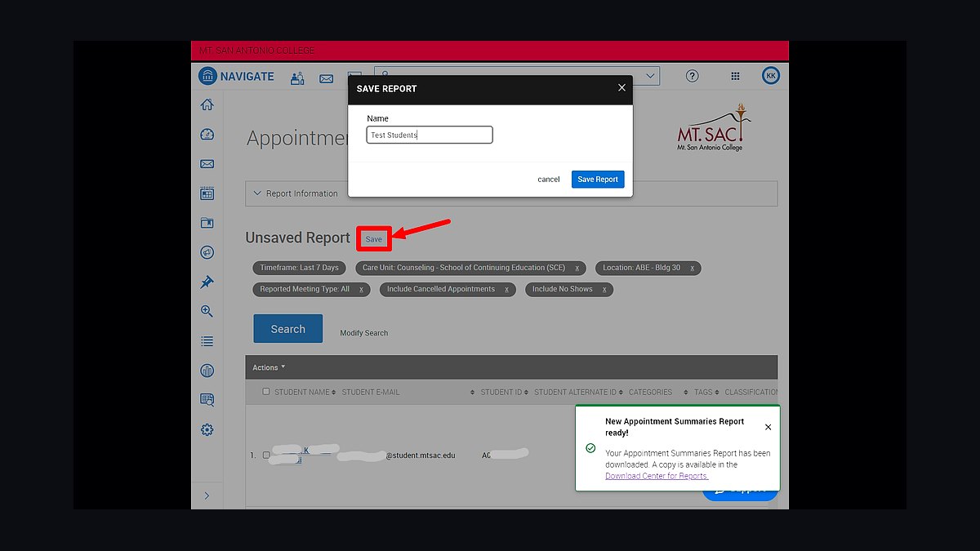Sort by the Tags column
The image size is (980, 551).
pos(706,392)
